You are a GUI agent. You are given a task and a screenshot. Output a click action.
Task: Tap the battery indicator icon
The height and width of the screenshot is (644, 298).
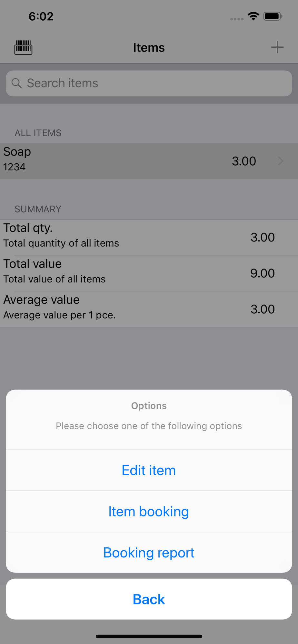[x=273, y=16]
